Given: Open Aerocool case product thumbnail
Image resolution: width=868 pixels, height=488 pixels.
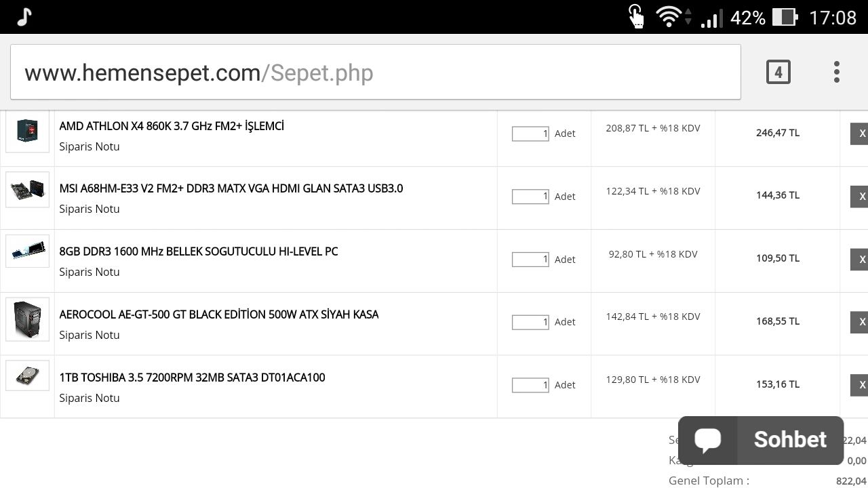Looking at the screenshot, I should (27, 319).
